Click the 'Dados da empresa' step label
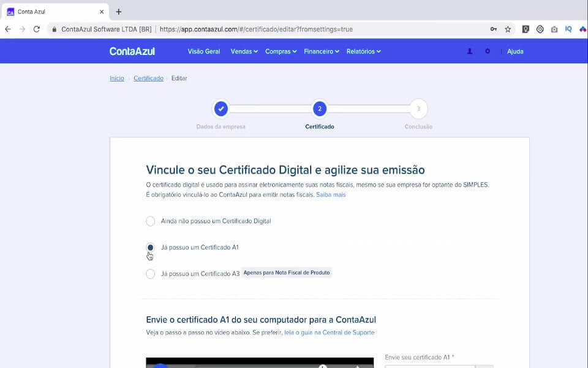The image size is (588, 368). click(x=221, y=126)
